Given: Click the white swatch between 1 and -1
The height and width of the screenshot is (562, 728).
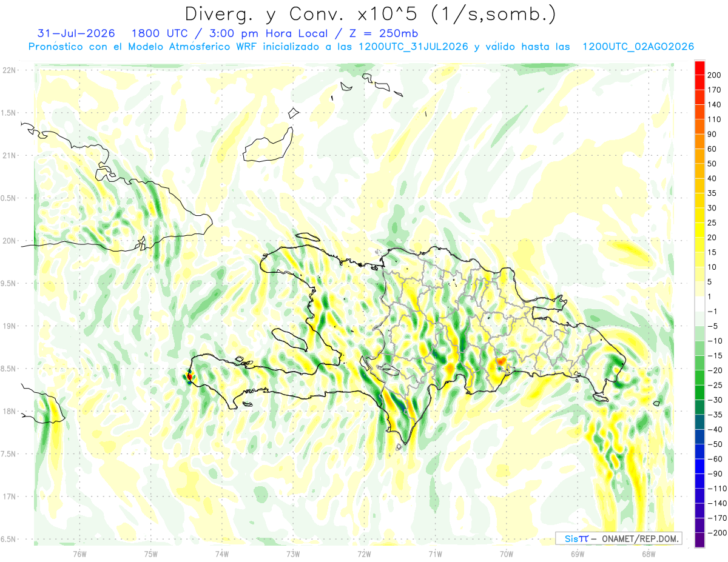Looking at the screenshot, I should [699, 304].
